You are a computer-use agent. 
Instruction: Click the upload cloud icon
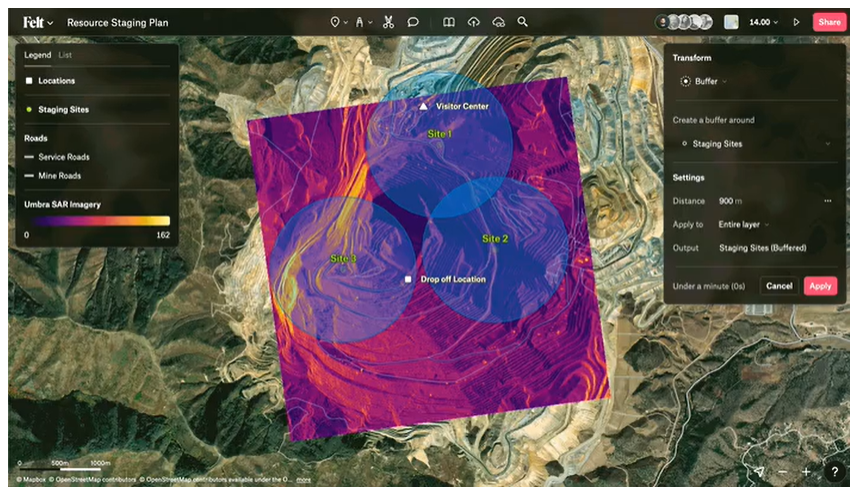tap(473, 22)
